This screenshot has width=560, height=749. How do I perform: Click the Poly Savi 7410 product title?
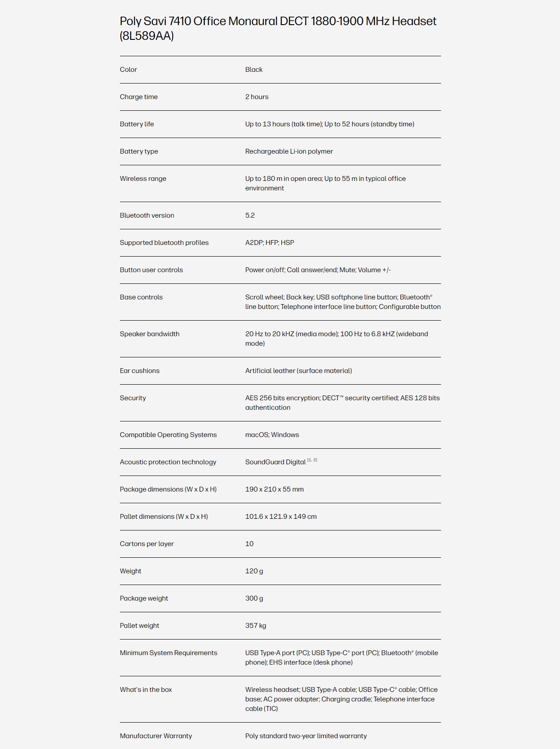[278, 28]
